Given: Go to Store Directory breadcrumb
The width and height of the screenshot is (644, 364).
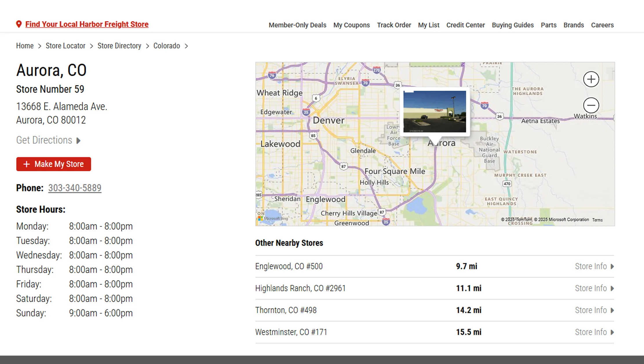Looking at the screenshot, I should click(x=119, y=46).
